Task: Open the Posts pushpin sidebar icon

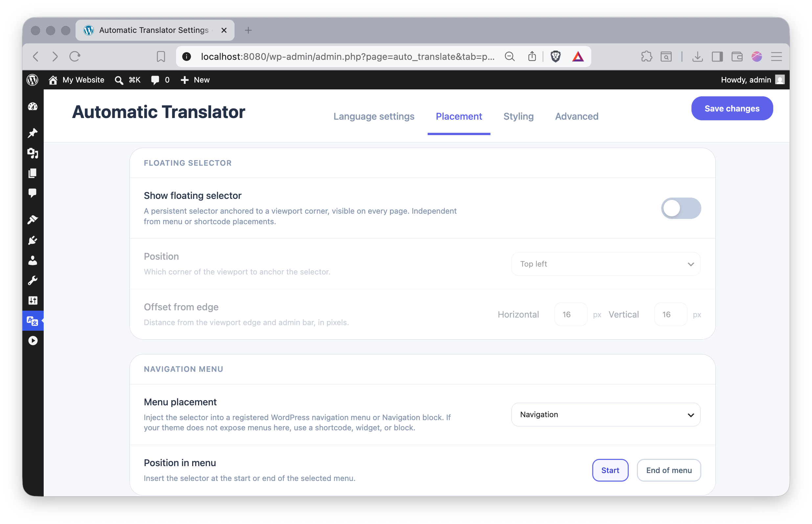Action: coord(33,133)
